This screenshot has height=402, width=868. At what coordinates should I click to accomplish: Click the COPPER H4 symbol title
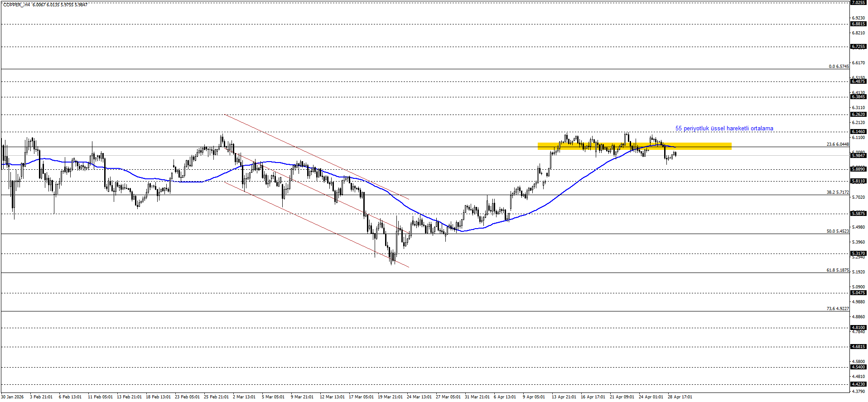tap(17, 5)
